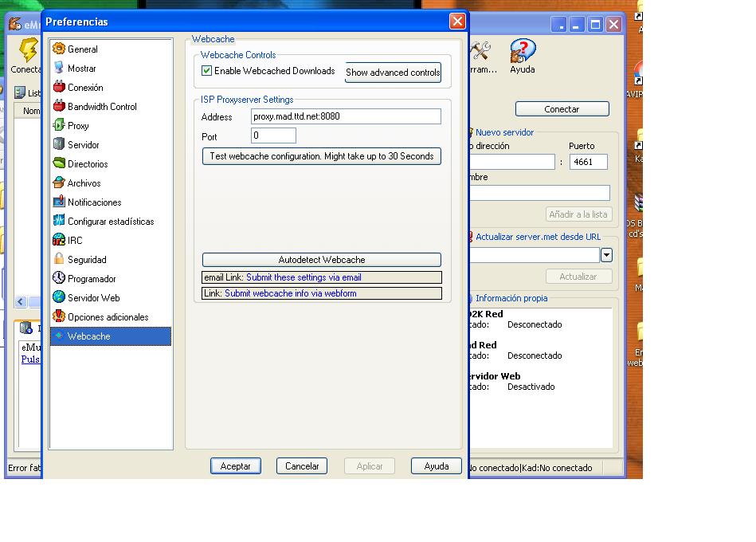Screen dimensions: 756x542
Task: Select the General preferences icon
Action: coord(59,49)
